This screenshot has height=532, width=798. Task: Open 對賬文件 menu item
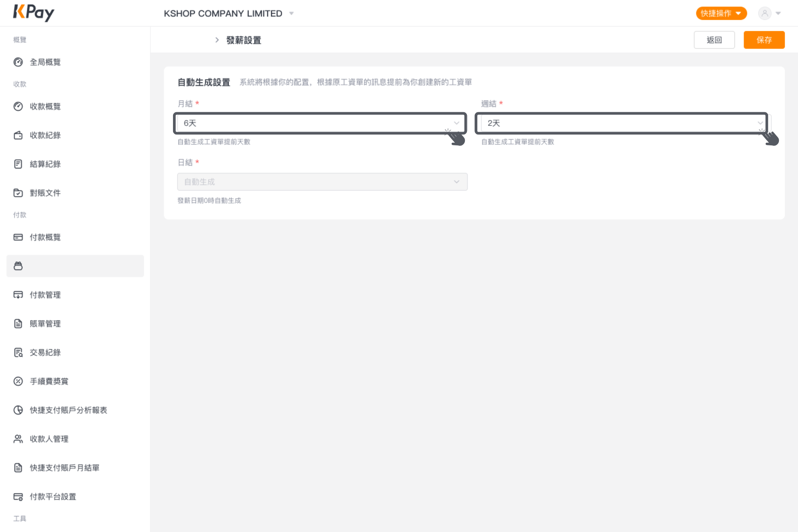(x=75, y=193)
